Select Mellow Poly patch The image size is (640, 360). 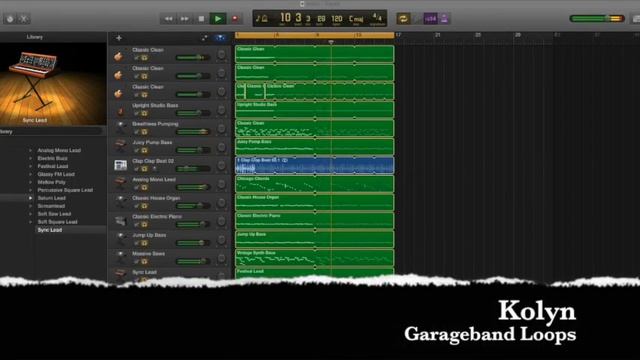[51, 182]
